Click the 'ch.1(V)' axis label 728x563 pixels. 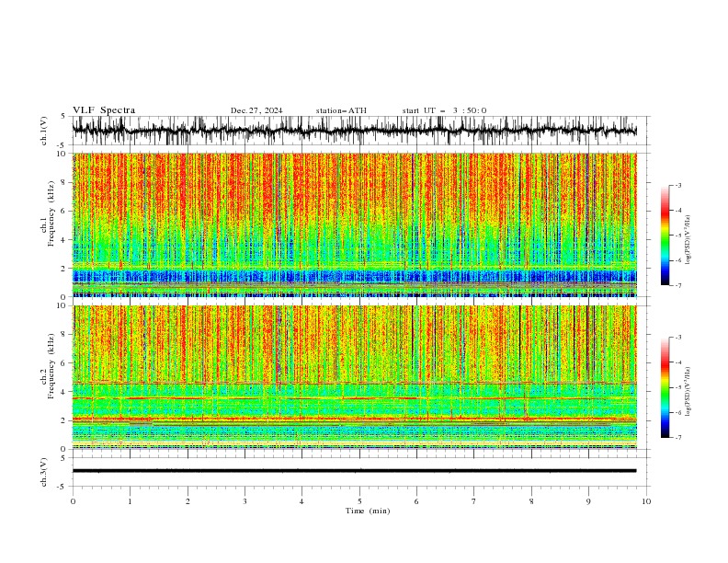click(44, 131)
